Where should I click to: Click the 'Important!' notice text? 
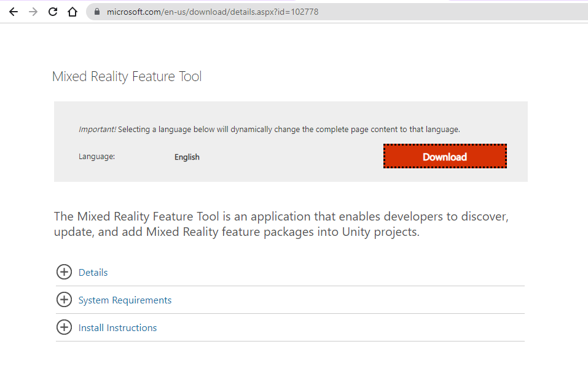(x=97, y=129)
